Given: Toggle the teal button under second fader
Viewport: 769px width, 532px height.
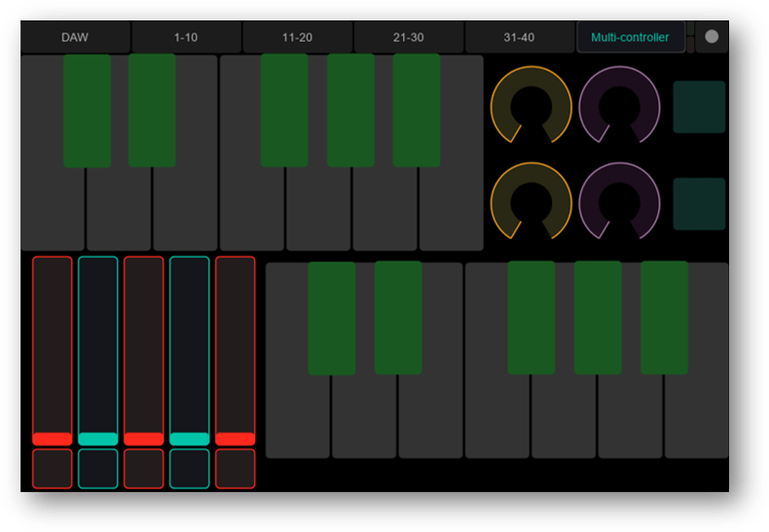Looking at the screenshot, I should pyautogui.click(x=98, y=469).
